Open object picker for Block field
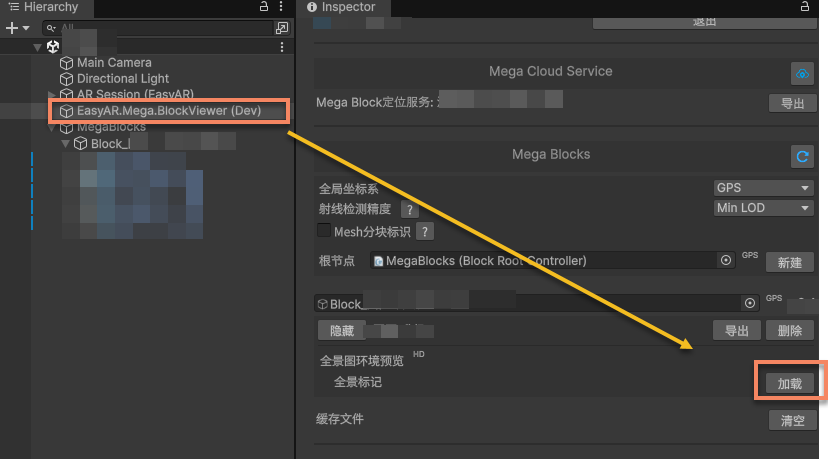This screenshot has width=828, height=459. (x=749, y=303)
